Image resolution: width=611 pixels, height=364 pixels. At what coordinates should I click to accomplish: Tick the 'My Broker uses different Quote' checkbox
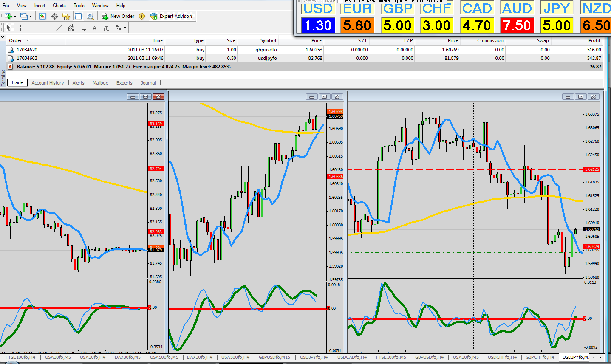[340, 1]
